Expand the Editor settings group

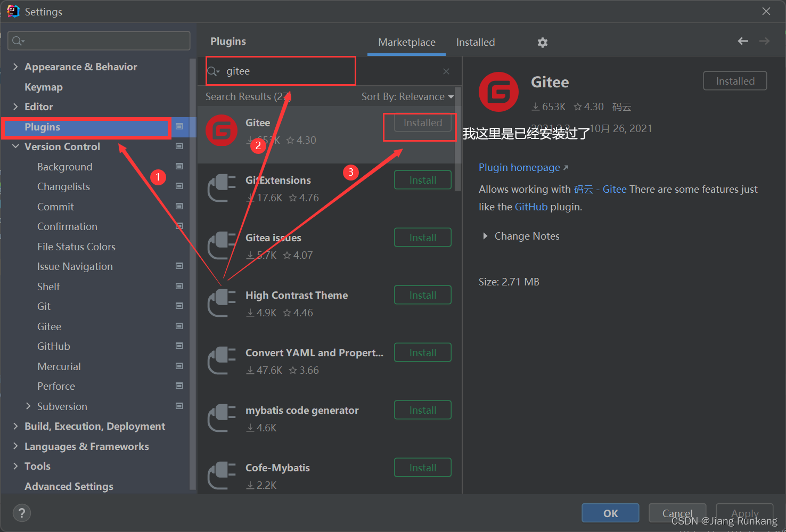(x=15, y=107)
